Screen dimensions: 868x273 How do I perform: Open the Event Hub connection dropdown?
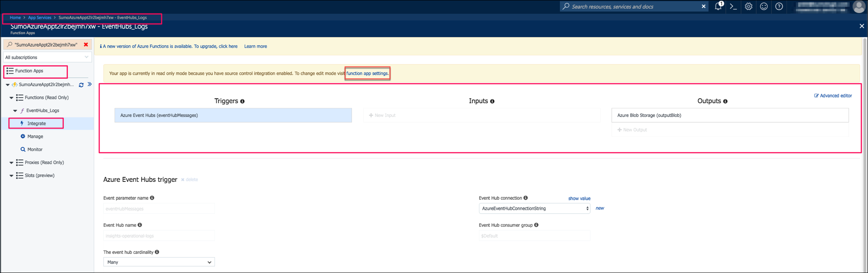tap(534, 208)
